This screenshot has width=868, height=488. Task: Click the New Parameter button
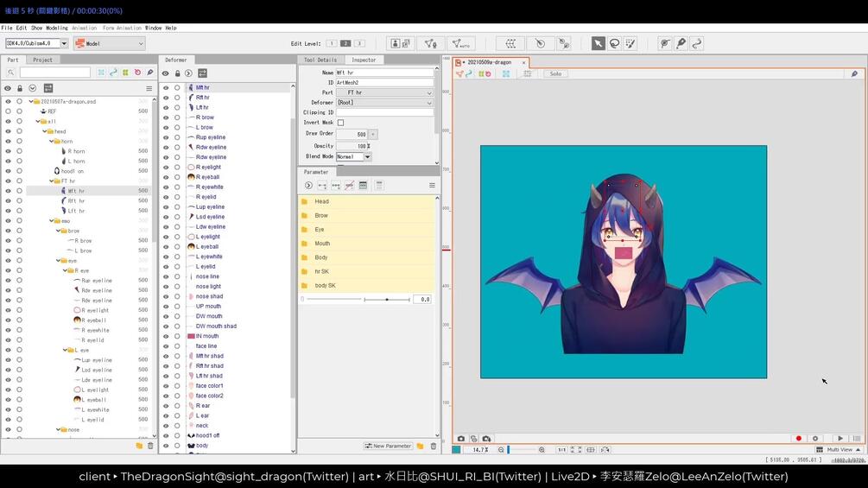(388, 446)
